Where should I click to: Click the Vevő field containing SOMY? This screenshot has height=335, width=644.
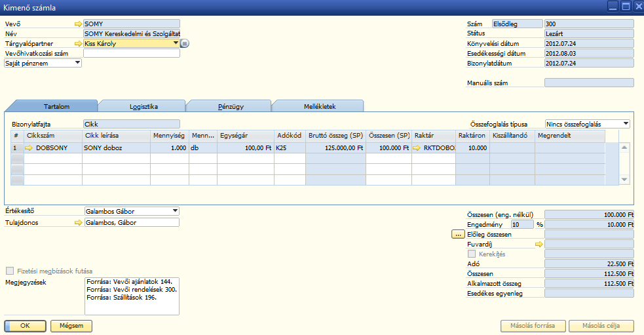click(132, 24)
